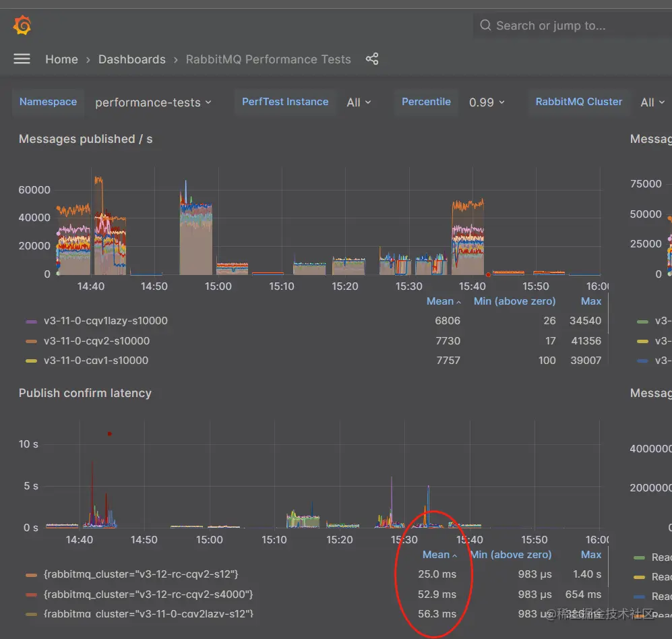Toggle series v3-11-0-cqv1lazy-s10000 in legend
Screen dimensions: 672x639
pyautogui.click(x=105, y=321)
